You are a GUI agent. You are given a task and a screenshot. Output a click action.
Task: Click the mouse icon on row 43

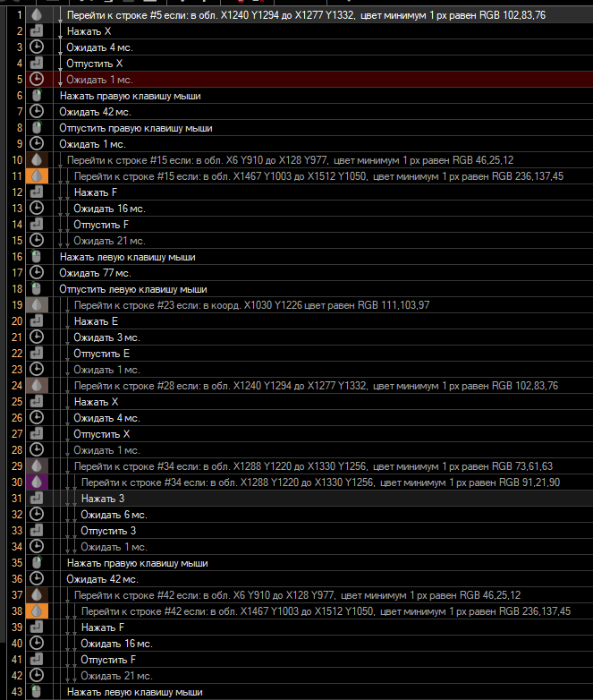point(37,692)
